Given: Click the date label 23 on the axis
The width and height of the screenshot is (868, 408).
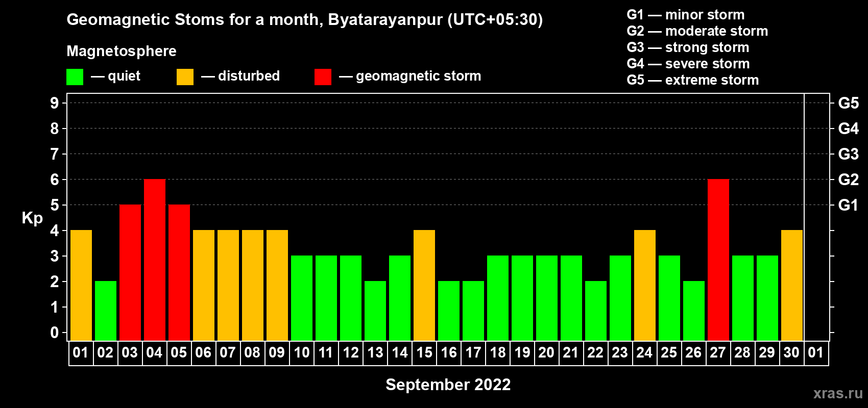Looking at the screenshot, I should (x=620, y=352).
